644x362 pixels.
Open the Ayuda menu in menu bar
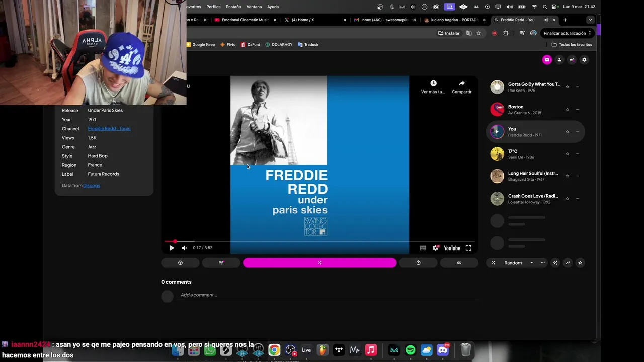point(273,7)
